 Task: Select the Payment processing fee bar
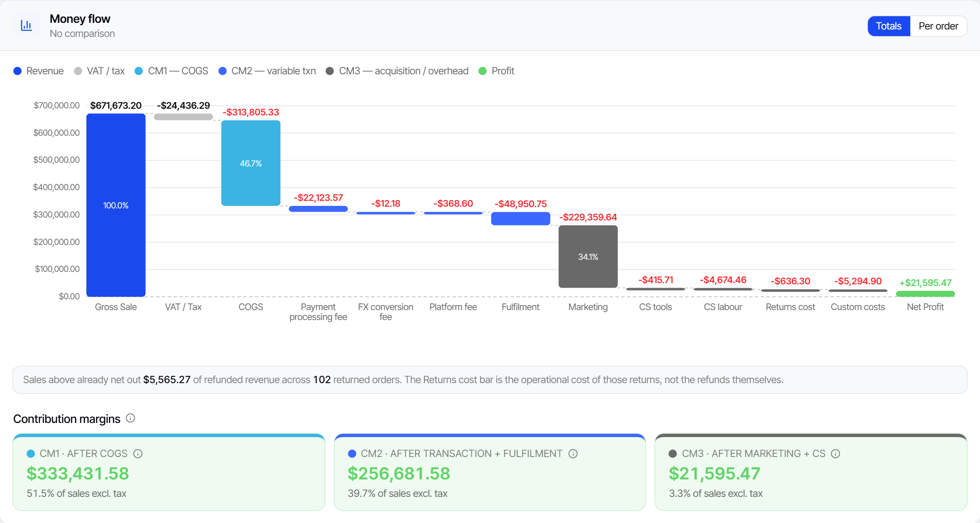(318, 209)
